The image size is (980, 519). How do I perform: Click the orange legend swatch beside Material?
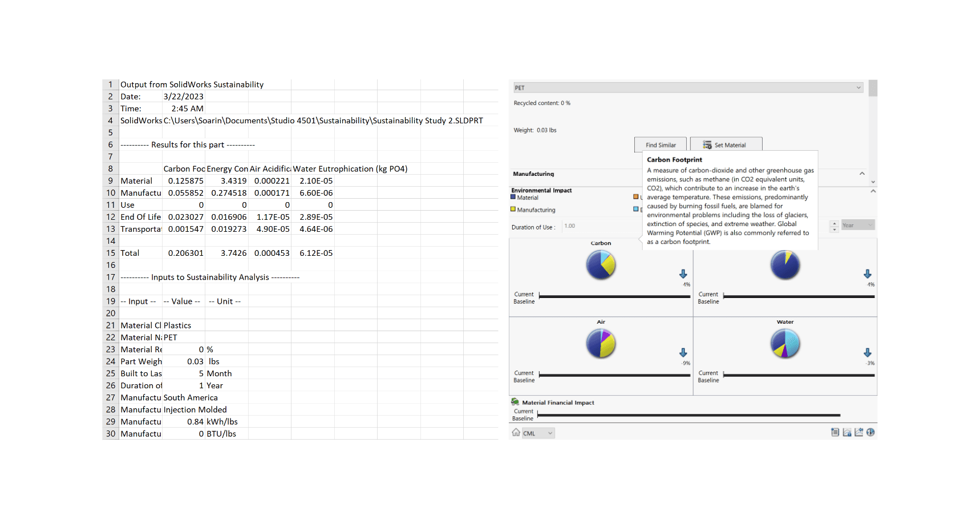click(x=636, y=196)
